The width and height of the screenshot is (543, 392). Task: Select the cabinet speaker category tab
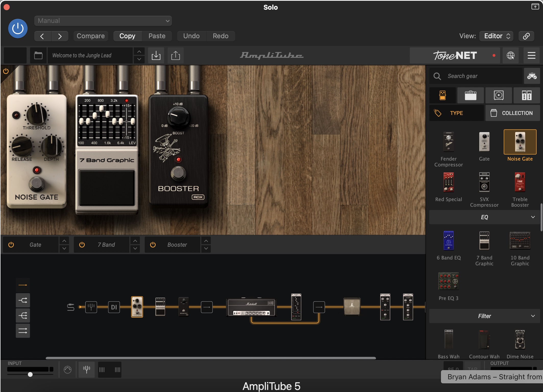click(499, 95)
